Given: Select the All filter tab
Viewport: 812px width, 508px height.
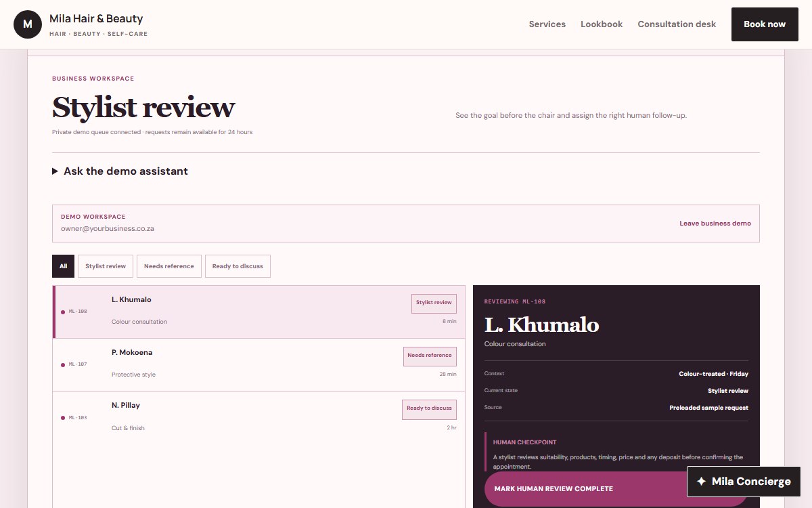Looking at the screenshot, I should coord(63,266).
